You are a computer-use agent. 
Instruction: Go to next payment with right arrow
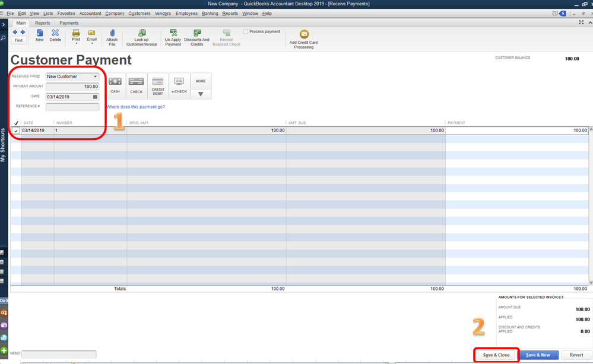click(23, 32)
